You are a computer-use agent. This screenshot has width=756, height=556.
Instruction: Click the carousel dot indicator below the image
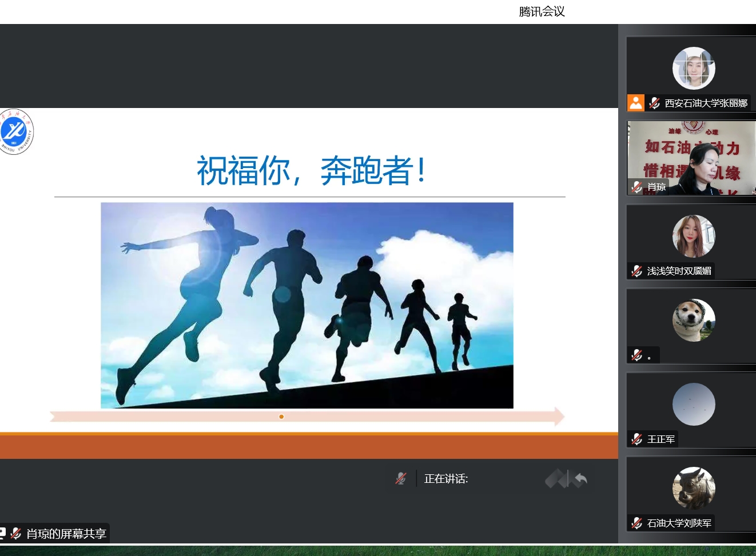281,417
